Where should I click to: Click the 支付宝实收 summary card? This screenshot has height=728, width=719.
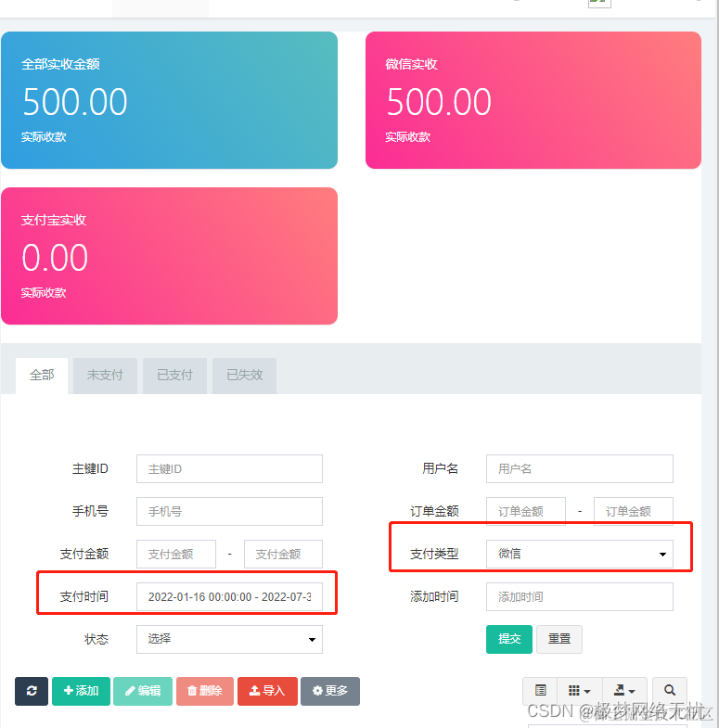click(x=169, y=256)
